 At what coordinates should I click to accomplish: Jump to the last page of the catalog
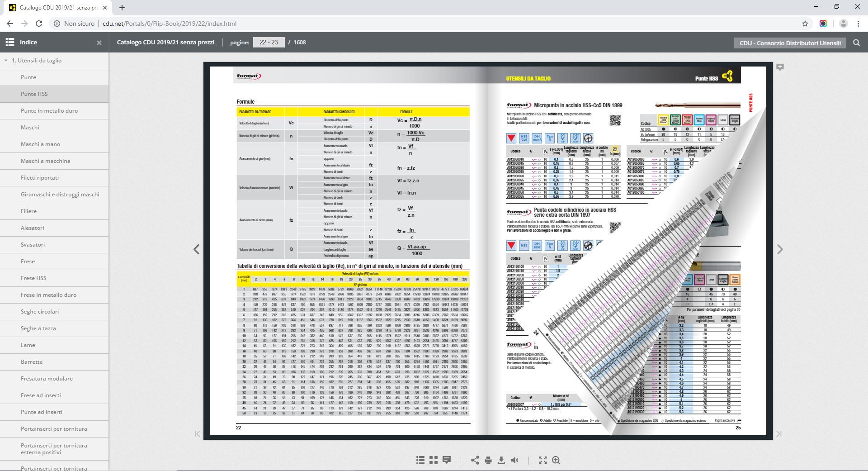coord(779,434)
